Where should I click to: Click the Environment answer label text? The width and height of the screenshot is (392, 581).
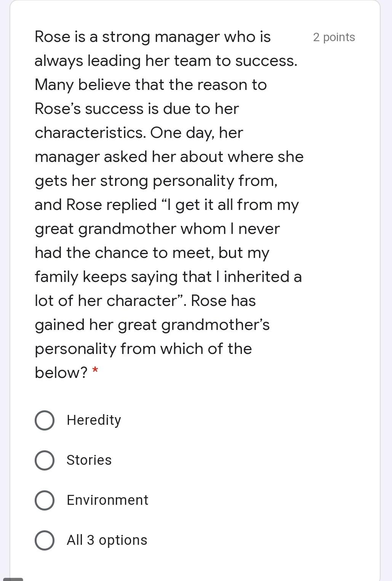107,500
